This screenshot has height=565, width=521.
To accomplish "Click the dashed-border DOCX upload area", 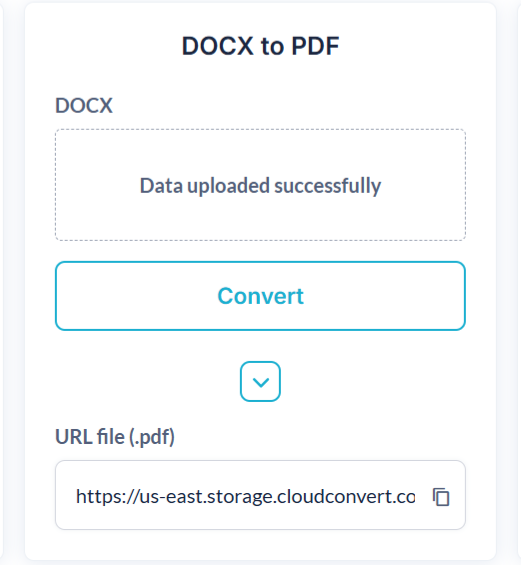I will click(260, 185).
